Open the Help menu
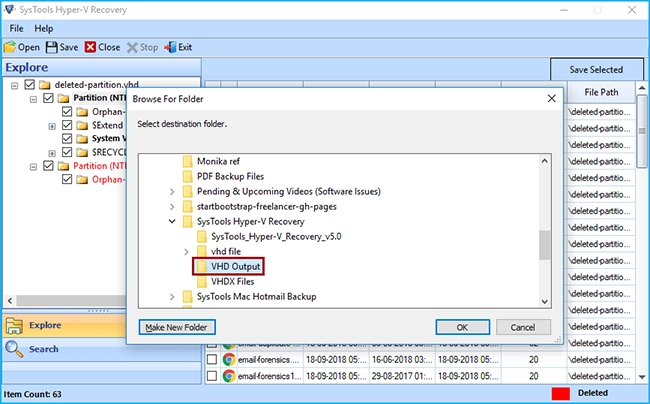The width and height of the screenshot is (650, 404). pyautogui.click(x=44, y=29)
